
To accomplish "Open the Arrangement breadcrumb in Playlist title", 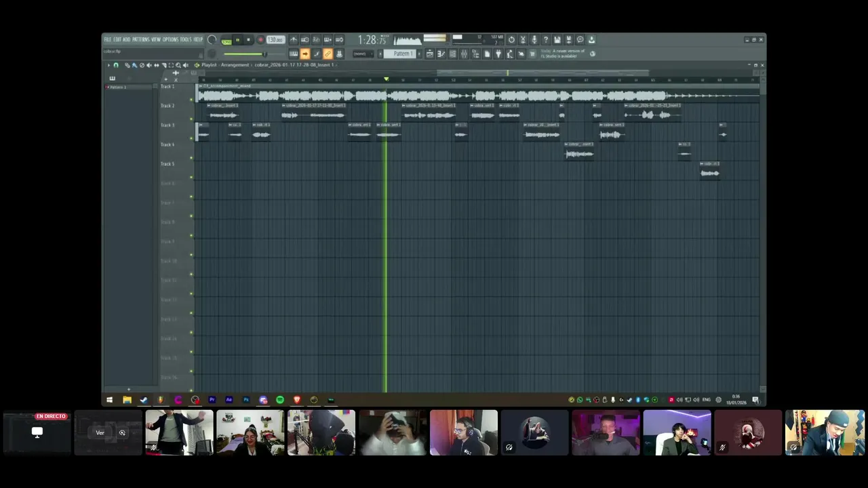I will coord(235,65).
